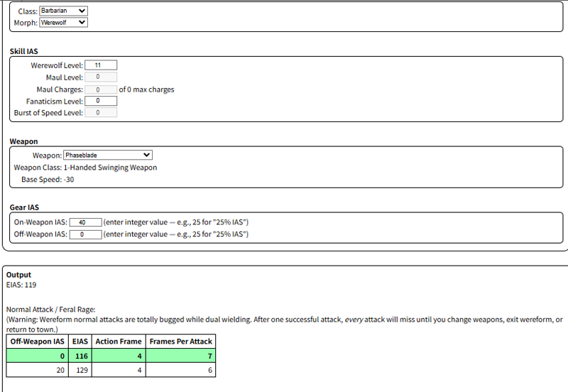This screenshot has height=392, width=568.
Task: Select the Action Frame column header
Action: (119, 342)
